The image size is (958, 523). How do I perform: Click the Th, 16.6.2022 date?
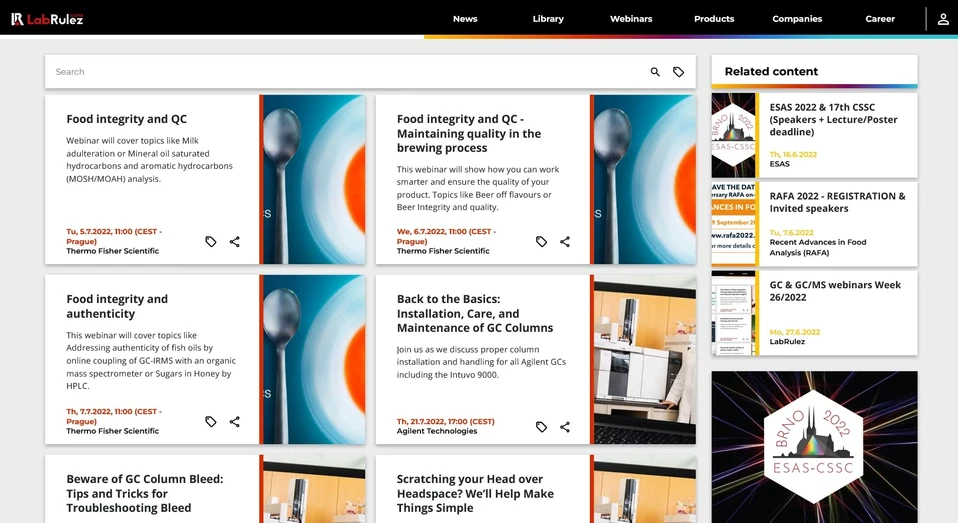(793, 155)
